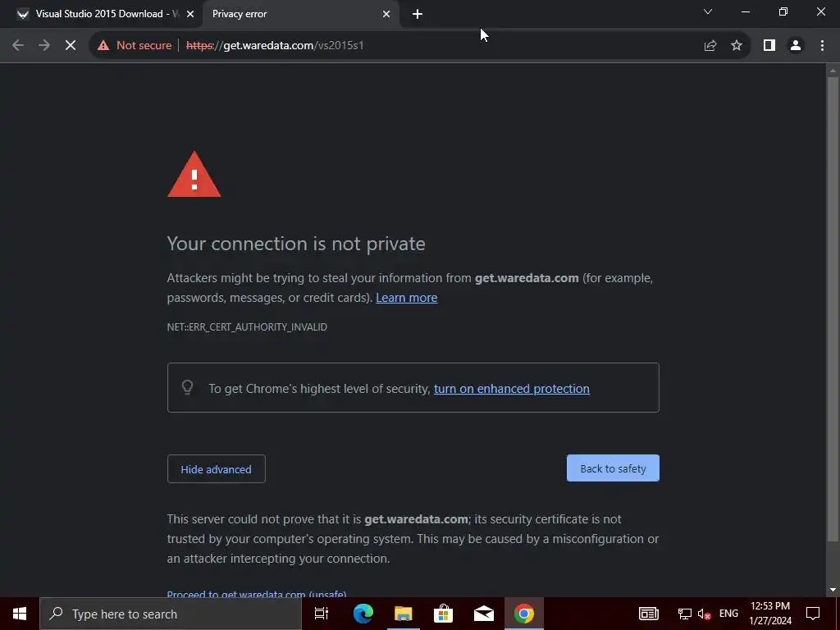The height and width of the screenshot is (630, 840).
Task: Open the Chrome profile icon
Action: (796, 46)
